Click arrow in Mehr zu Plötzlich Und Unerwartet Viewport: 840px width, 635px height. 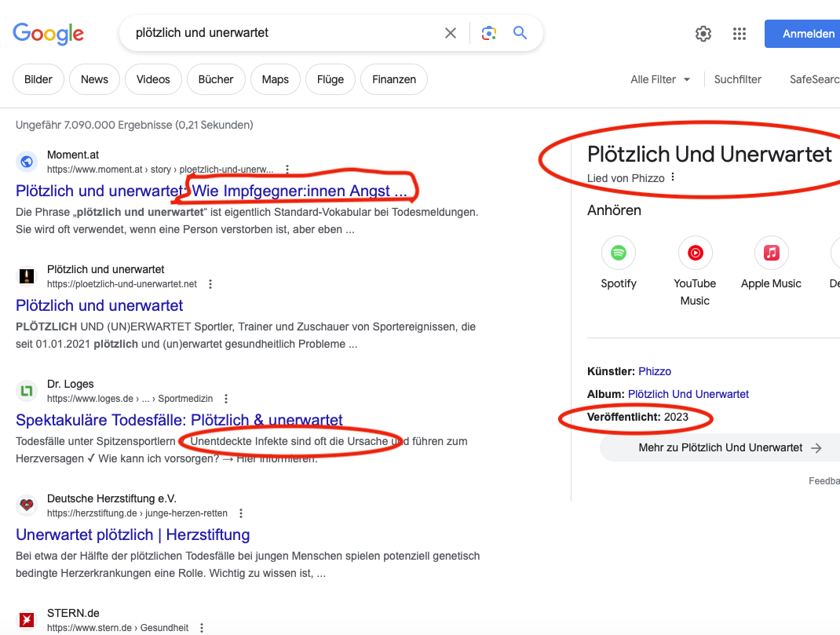tap(816, 448)
